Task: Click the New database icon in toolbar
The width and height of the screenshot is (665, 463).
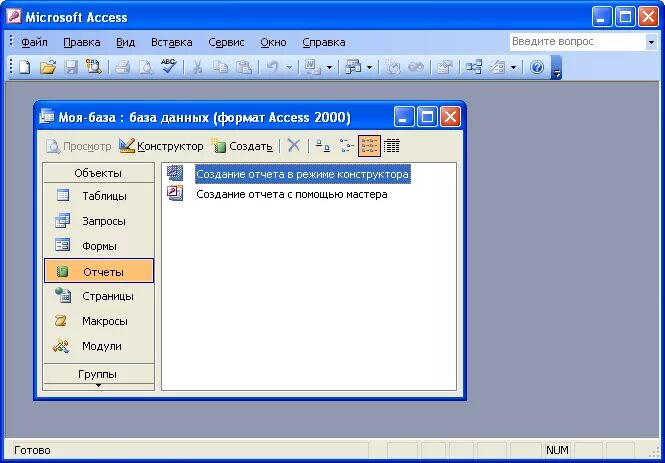Action: [25, 67]
